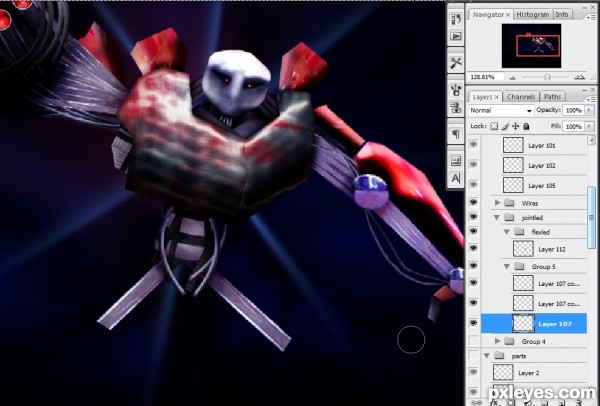The width and height of the screenshot is (600, 406).
Task: Hide Layer 102 using its eye
Action: tap(473, 165)
